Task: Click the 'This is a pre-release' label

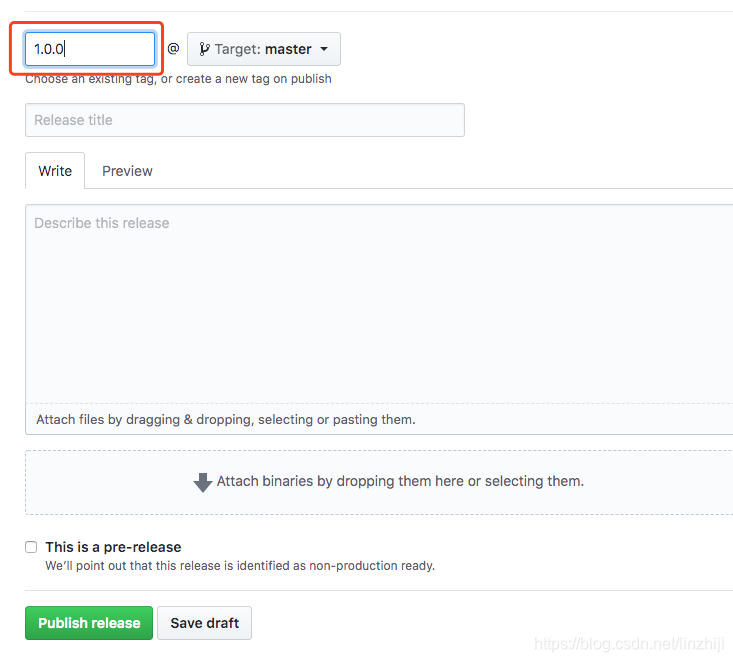Action: tap(113, 547)
